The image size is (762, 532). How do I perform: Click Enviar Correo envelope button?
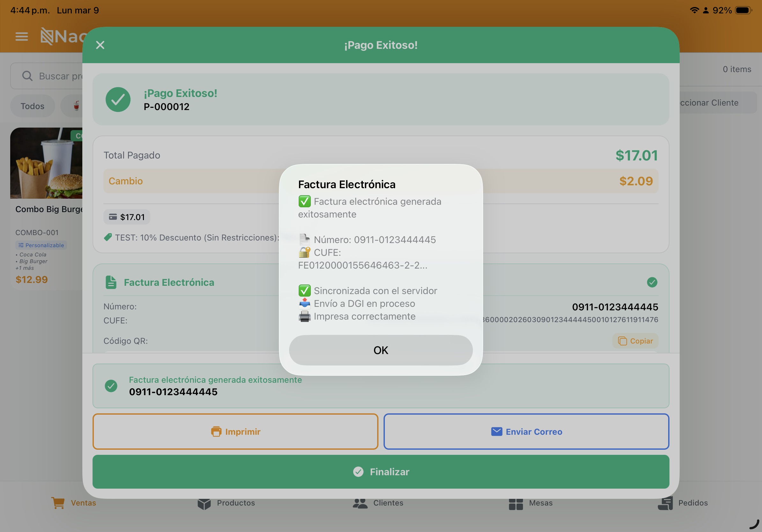[x=526, y=431]
